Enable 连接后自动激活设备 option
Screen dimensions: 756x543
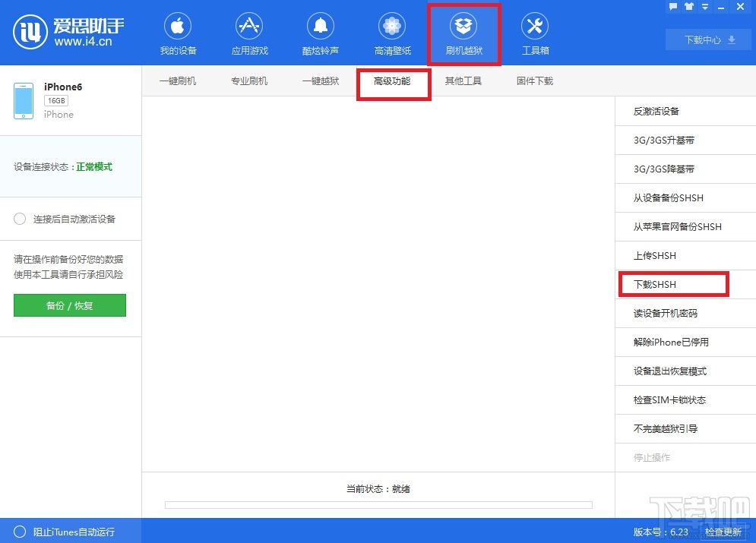pos(20,219)
